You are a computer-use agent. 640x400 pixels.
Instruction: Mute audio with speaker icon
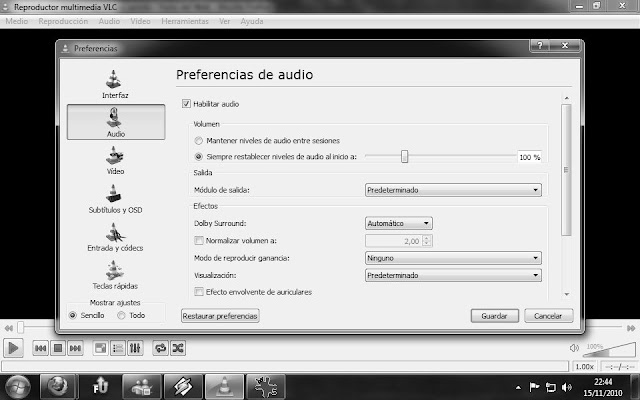[x=574, y=348]
